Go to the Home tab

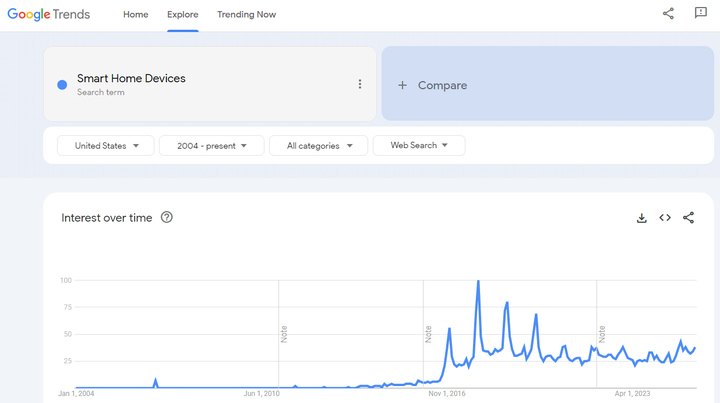click(136, 15)
